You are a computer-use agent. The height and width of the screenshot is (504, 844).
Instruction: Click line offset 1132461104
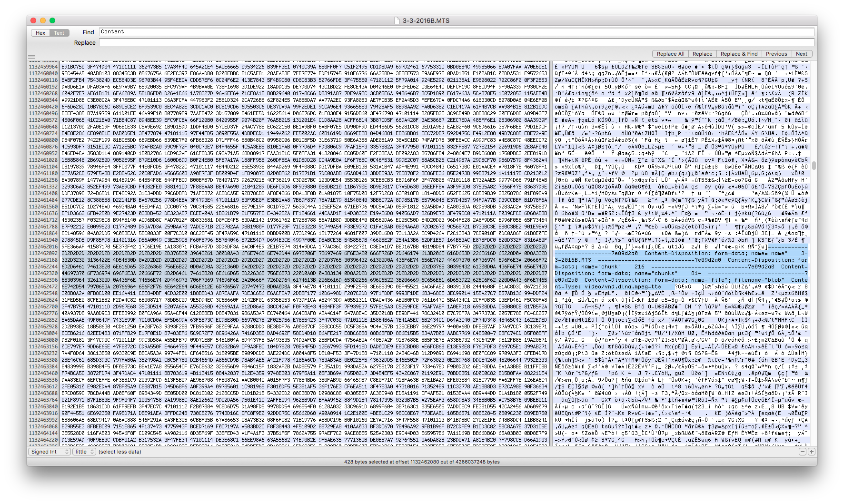click(x=43, y=167)
